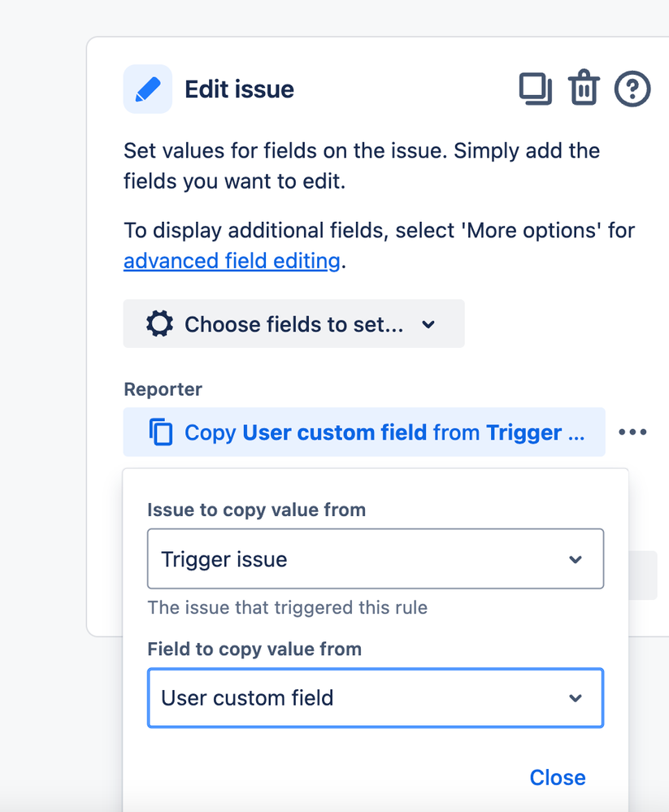Expand the Trigger issue selector chevron
Screen dimensions: 669x812
576,559
